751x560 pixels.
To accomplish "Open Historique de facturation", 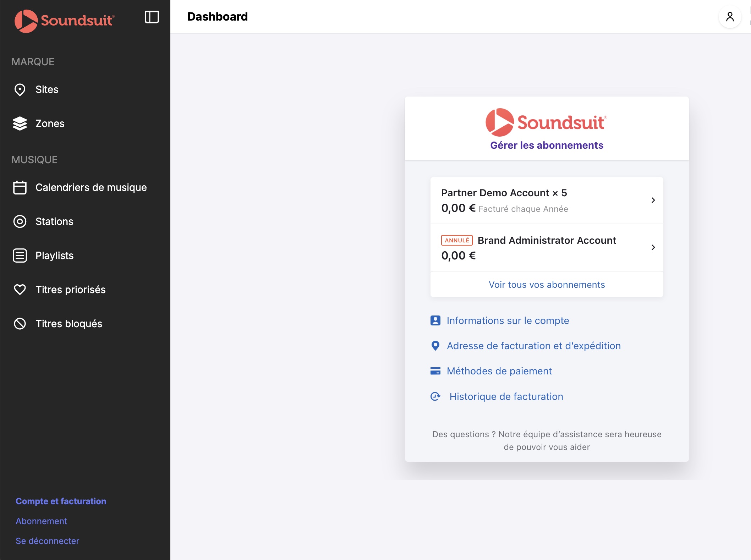I will pos(506,396).
